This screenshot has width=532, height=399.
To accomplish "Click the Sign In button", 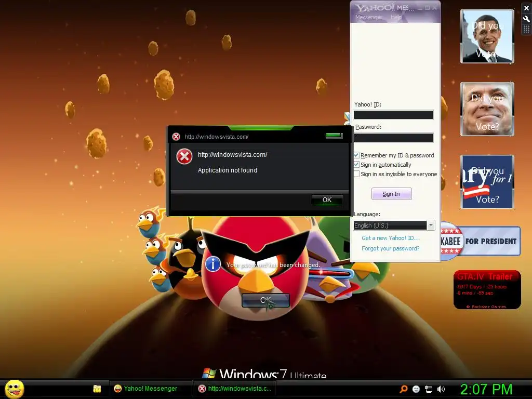I will click(392, 194).
